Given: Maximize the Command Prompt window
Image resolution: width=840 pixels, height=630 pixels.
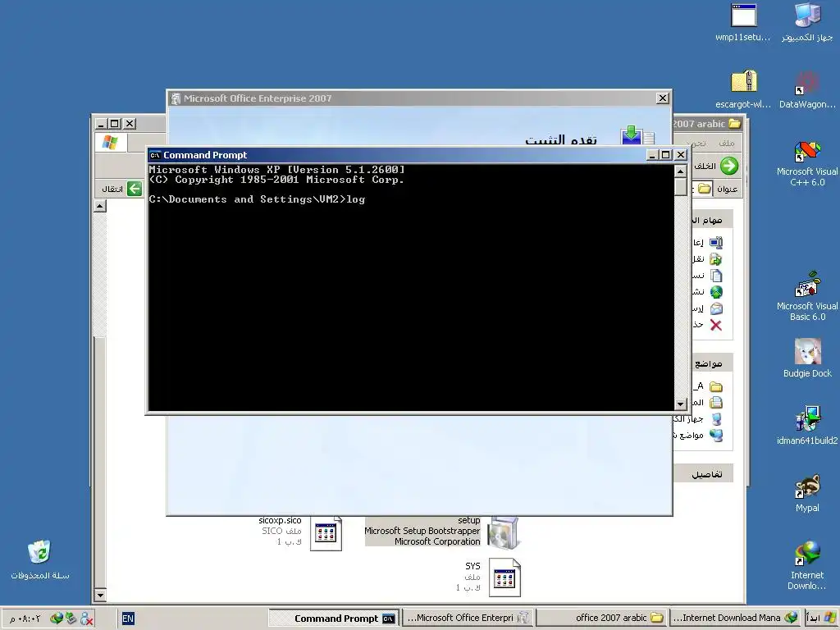Looking at the screenshot, I should (666, 155).
